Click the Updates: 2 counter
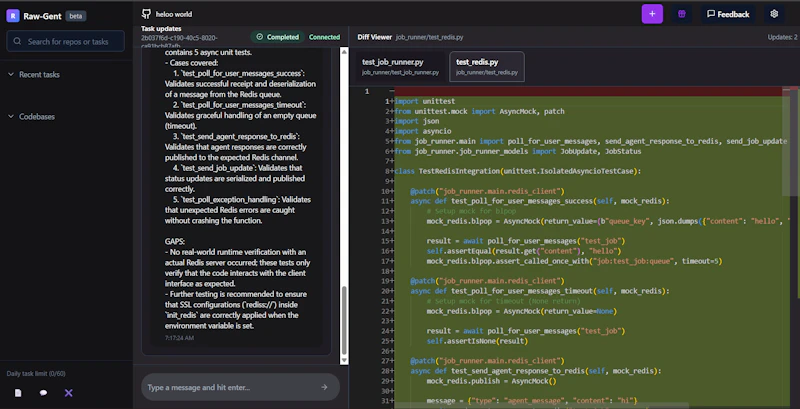Screen dimensions: 800x409 click(782, 37)
